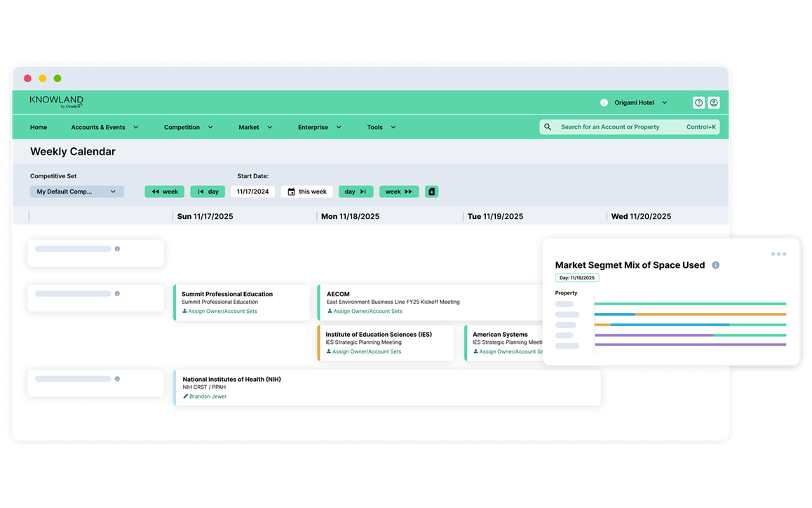812x508 pixels.
Task: Click pencil icon next to Brandon Jewer
Action: [x=185, y=396]
